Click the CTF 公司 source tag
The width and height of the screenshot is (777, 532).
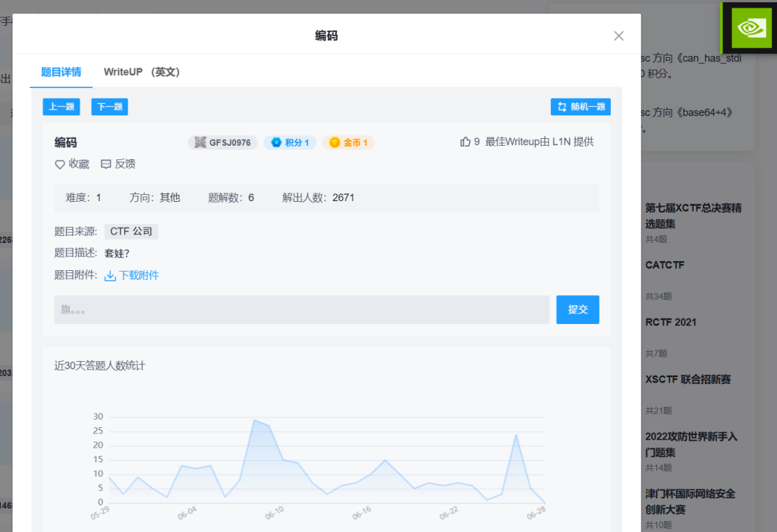point(131,231)
